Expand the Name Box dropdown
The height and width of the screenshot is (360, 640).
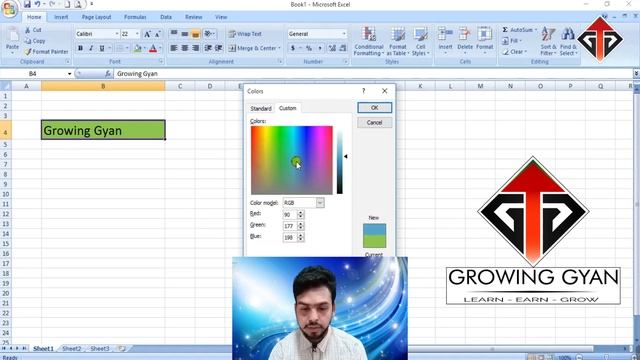69,74
